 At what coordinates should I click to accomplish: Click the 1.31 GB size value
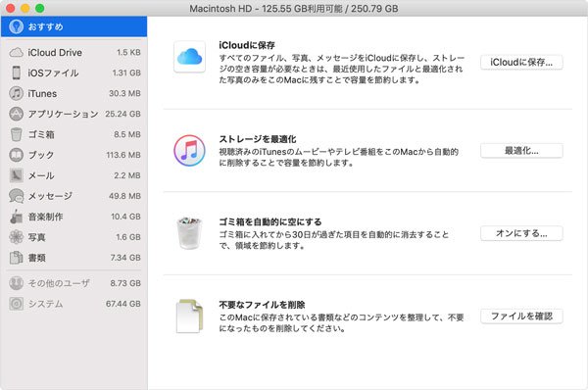(x=126, y=73)
